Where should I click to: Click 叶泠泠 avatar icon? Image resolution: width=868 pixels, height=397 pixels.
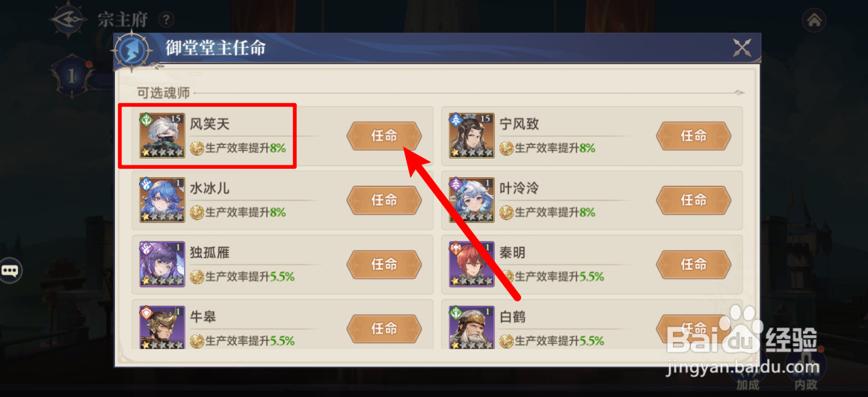click(472, 200)
